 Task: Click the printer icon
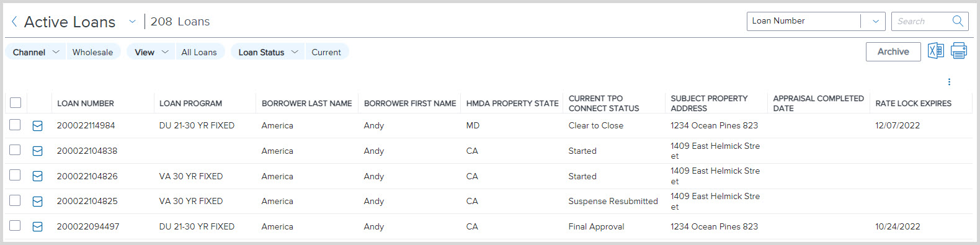958,51
